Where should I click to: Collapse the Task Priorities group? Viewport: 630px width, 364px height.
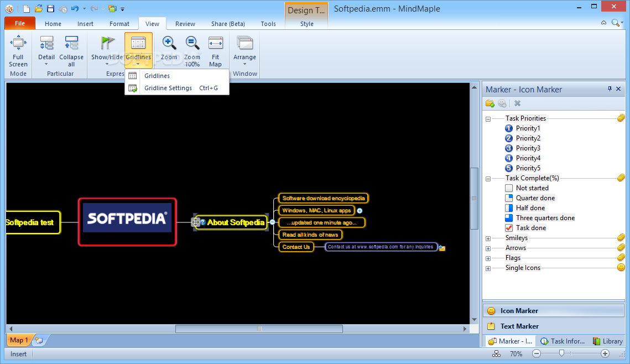pyautogui.click(x=488, y=119)
